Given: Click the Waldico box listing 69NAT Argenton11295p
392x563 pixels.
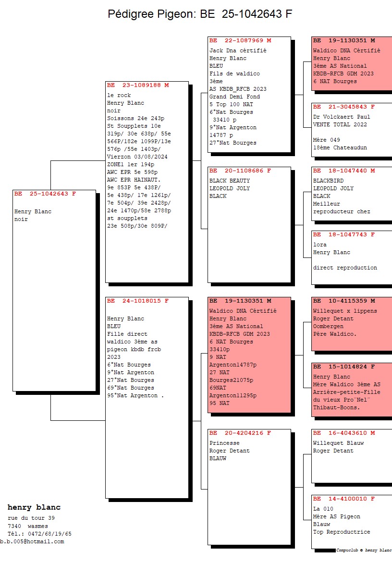Looking at the screenshot, I should [x=249, y=355].
